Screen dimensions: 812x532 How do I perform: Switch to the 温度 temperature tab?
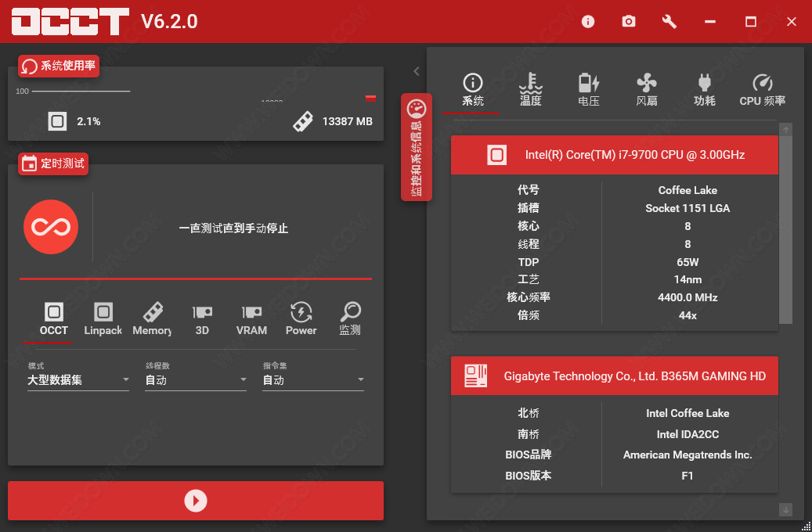(531, 90)
